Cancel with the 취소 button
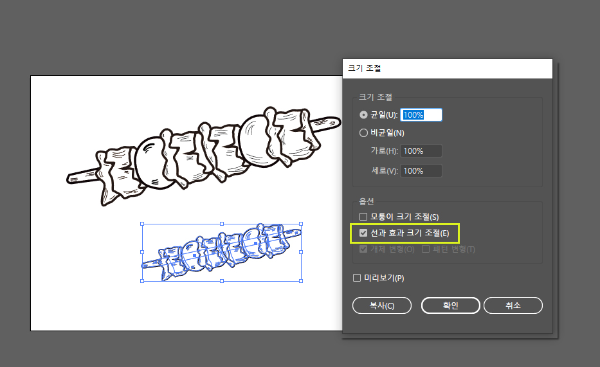Image resolution: width=600 pixels, height=367 pixels. (513, 305)
